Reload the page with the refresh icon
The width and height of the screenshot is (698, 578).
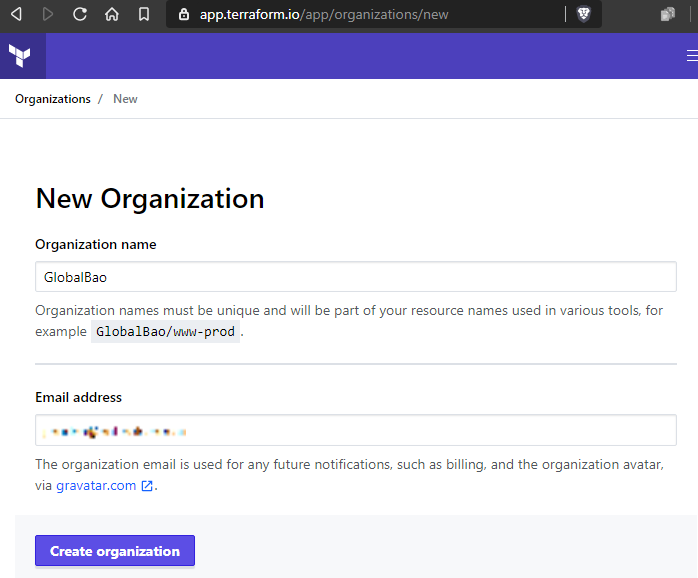(80, 14)
